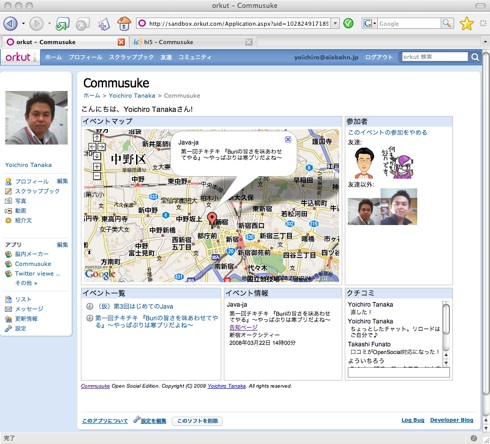Click the orkut logo
Image resolution: width=490 pixels, height=444 pixels.
coord(18,57)
